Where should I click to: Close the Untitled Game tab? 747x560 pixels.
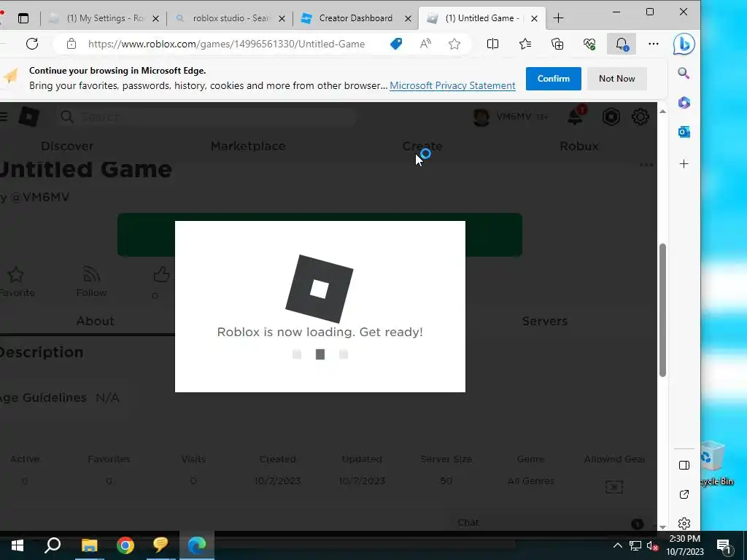[x=534, y=18]
